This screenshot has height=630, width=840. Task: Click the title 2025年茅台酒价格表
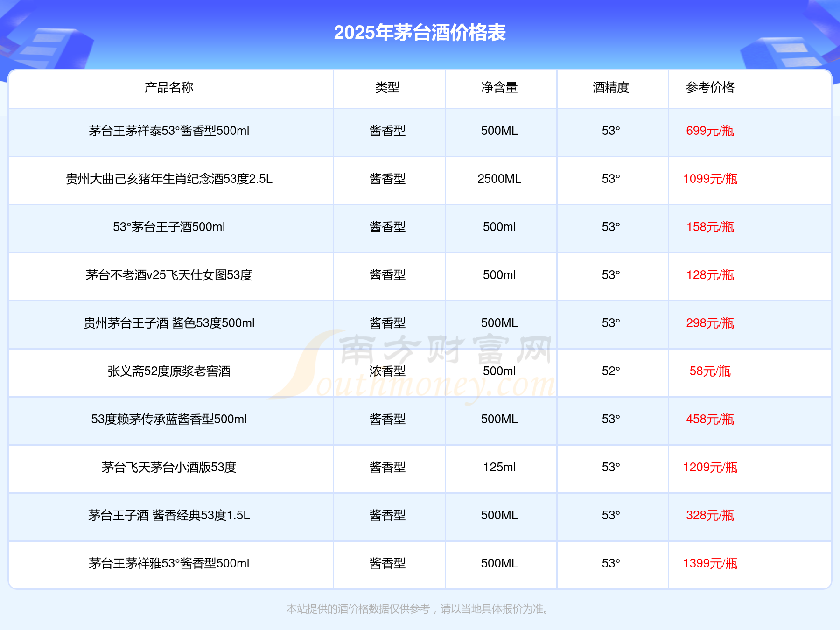(x=420, y=33)
